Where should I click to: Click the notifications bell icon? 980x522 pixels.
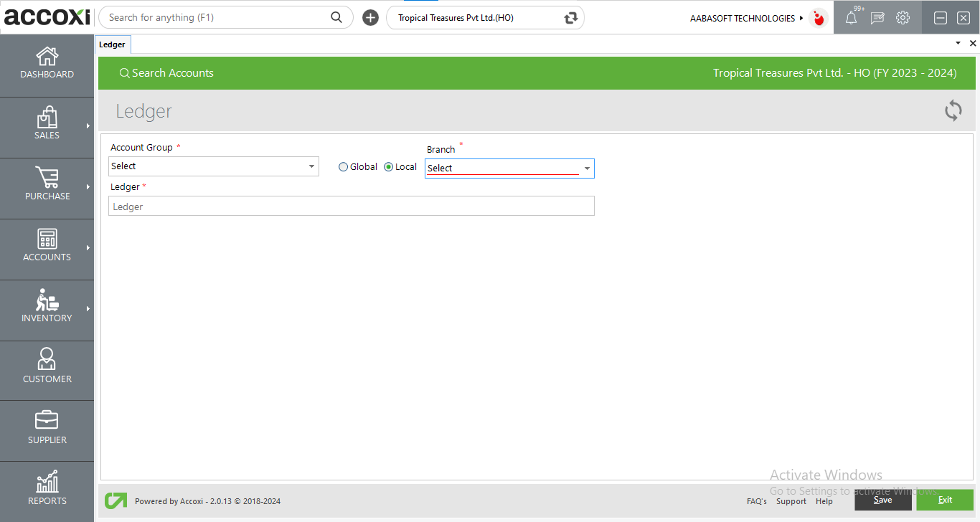pos(851,18)
